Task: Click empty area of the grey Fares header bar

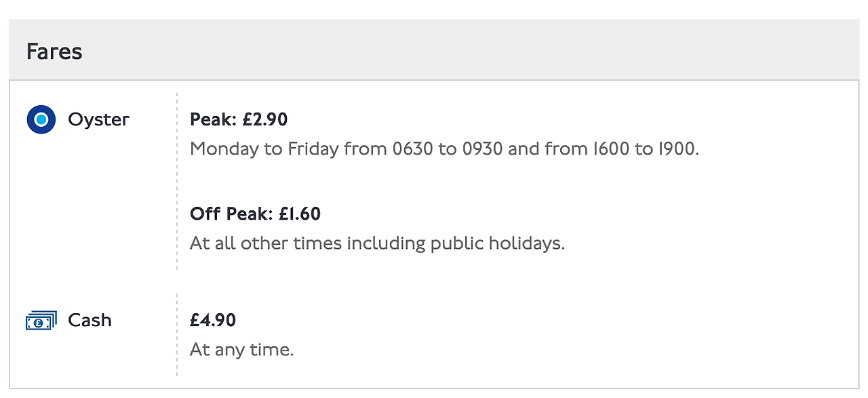Action: (x=475, y=52)
